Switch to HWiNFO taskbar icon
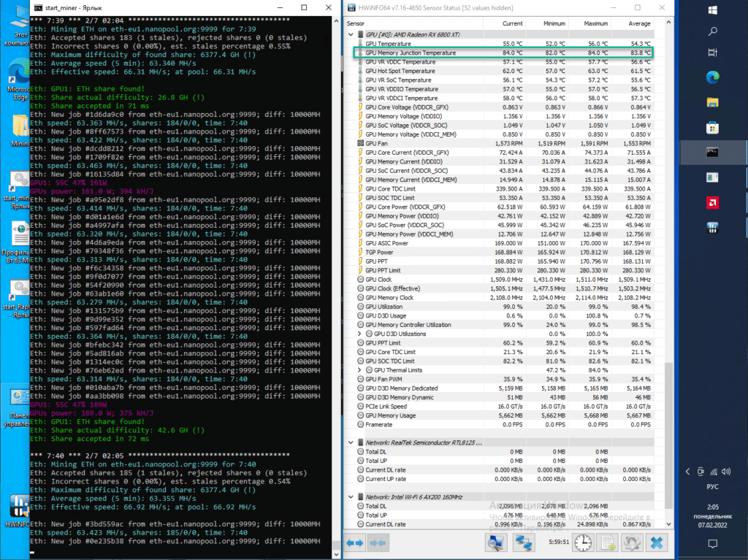Viewport: 748px width, 560px height. [713, 228]
